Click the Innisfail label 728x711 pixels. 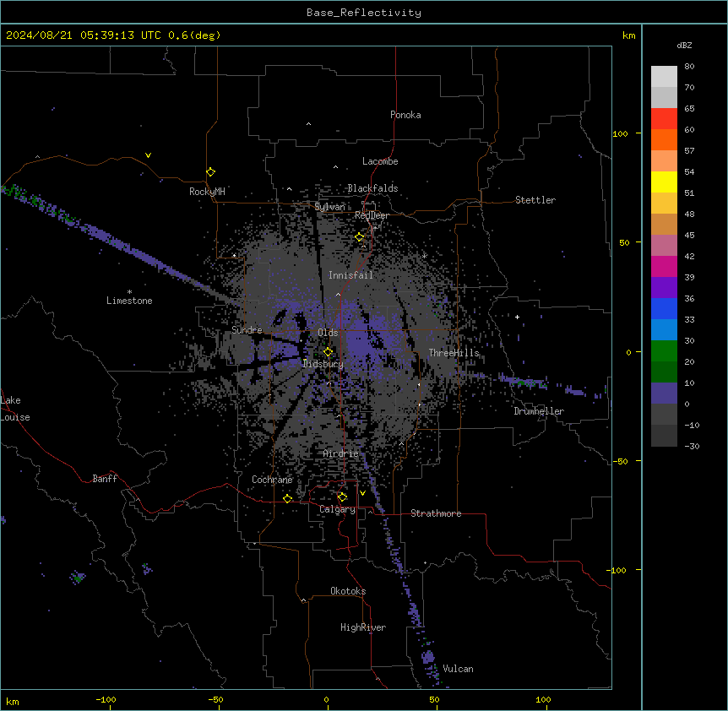[x=350, y=275]
